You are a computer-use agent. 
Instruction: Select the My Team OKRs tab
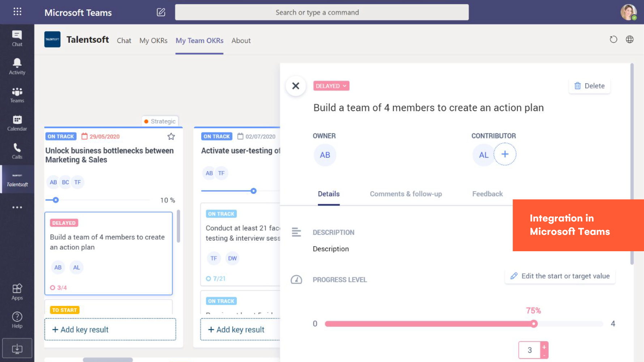(x=199, y=41)
